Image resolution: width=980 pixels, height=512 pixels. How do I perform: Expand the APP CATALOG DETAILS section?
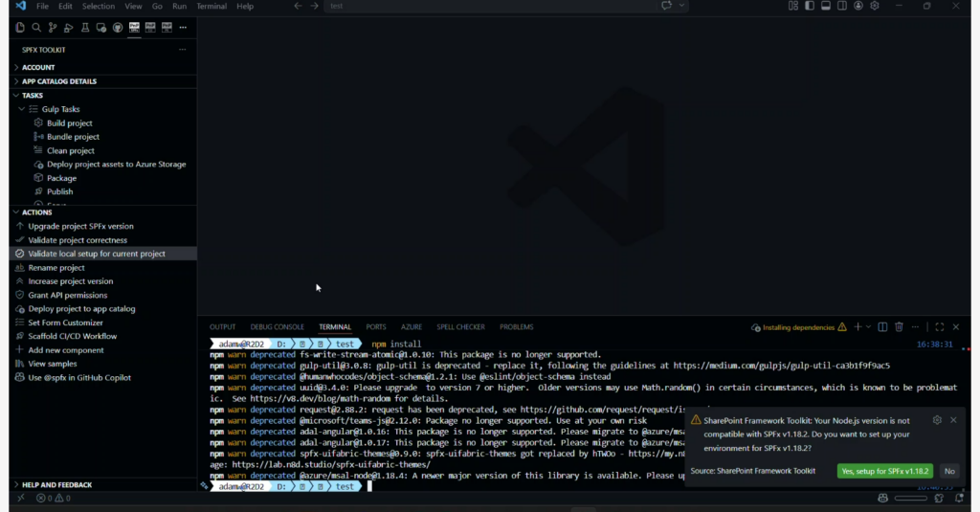pos(58,81)
